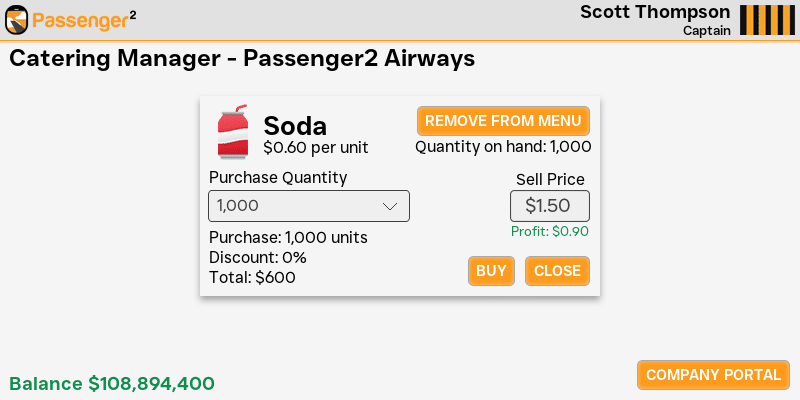This screenshot has height=400, width=800.
Task: Click the Discount 0% line
Action: pos(257,258)
